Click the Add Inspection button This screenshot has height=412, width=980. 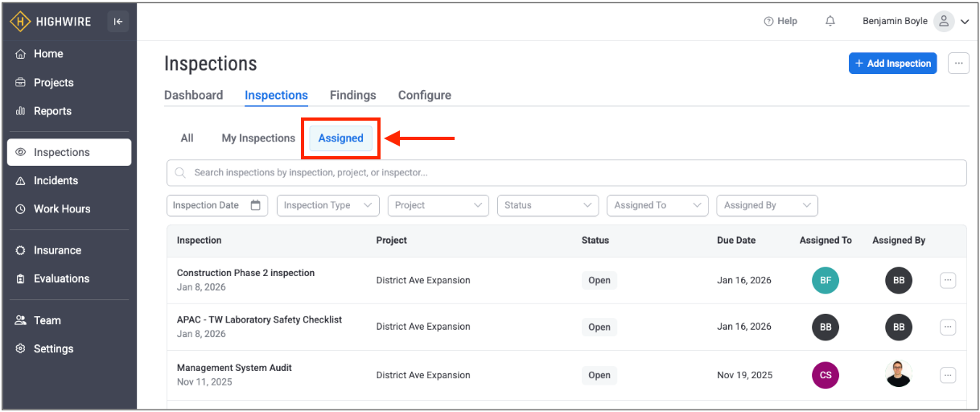point(892,64)
